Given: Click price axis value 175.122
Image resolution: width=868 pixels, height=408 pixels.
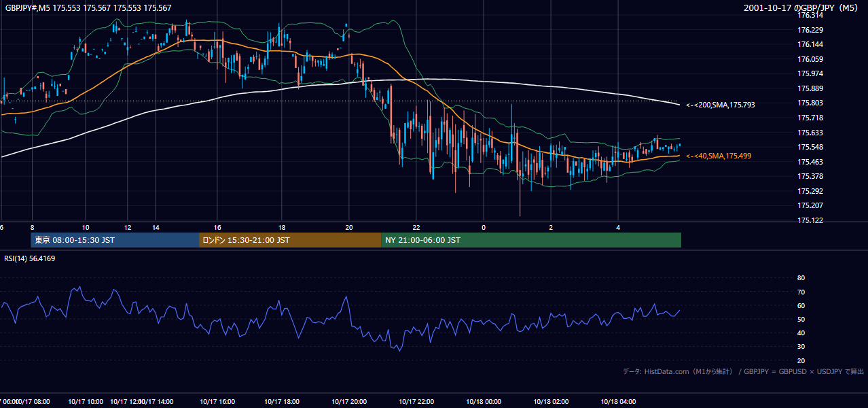Looking at the screenshot, I should point(810,220).
